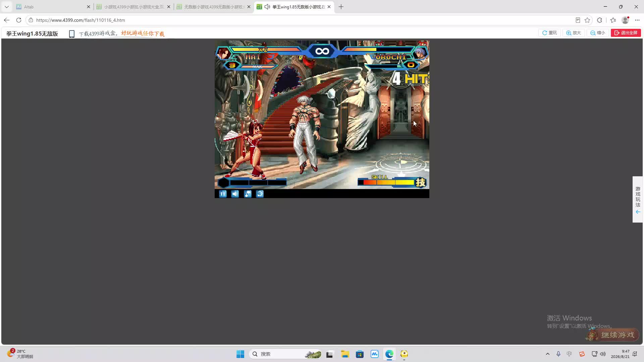Image resolution: width=644 pixels, height=362 pixels.
Task: Pause the game with the pause icon
Action: click(223, 194)
